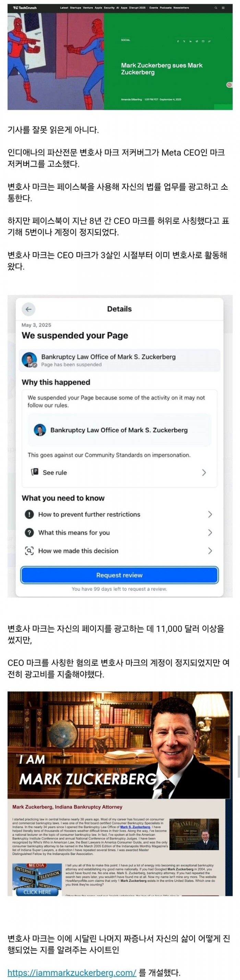Open the Newsletters menu item
The width and height of the screenshot is (240, 980).
[x=181, y=8]
